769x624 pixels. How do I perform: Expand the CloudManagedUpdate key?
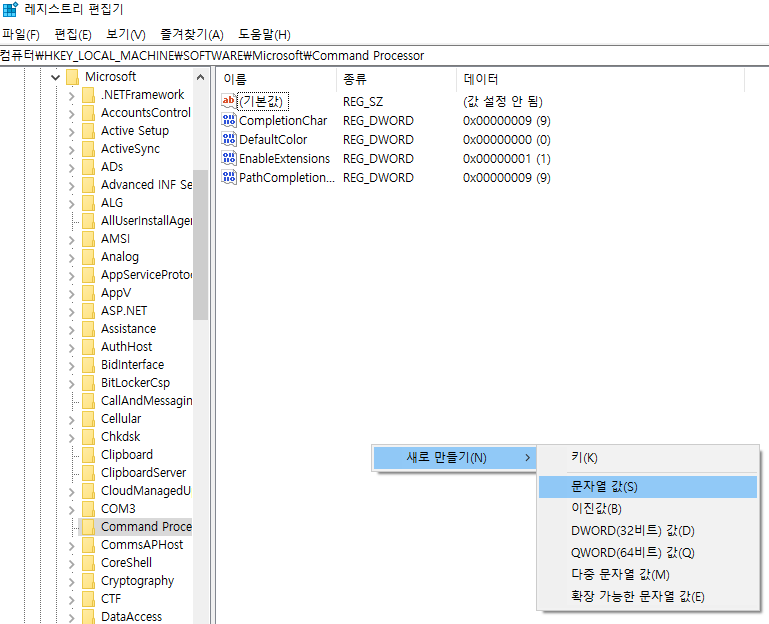coord(72,492)
